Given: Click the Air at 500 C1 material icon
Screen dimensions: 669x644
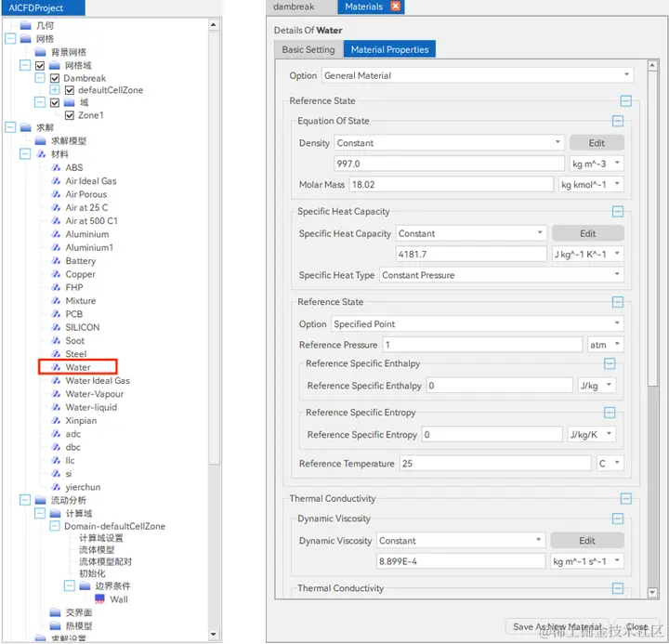Looking at the screenshot, I should pos(56,220).
